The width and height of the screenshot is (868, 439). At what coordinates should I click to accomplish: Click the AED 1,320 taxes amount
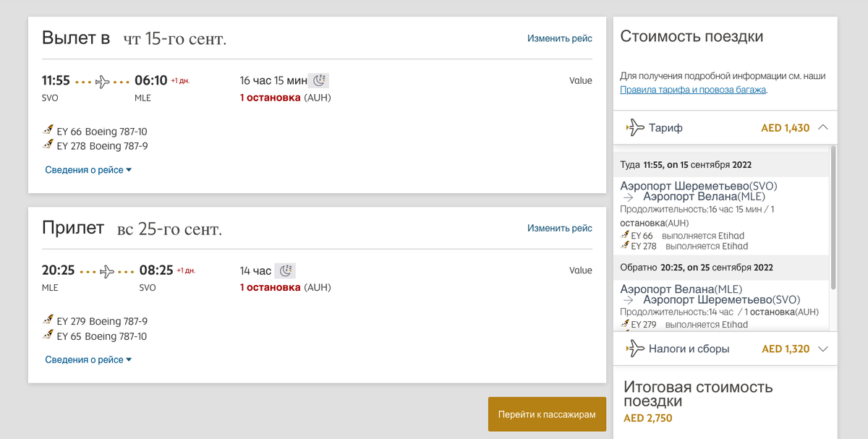coord(786,349)
